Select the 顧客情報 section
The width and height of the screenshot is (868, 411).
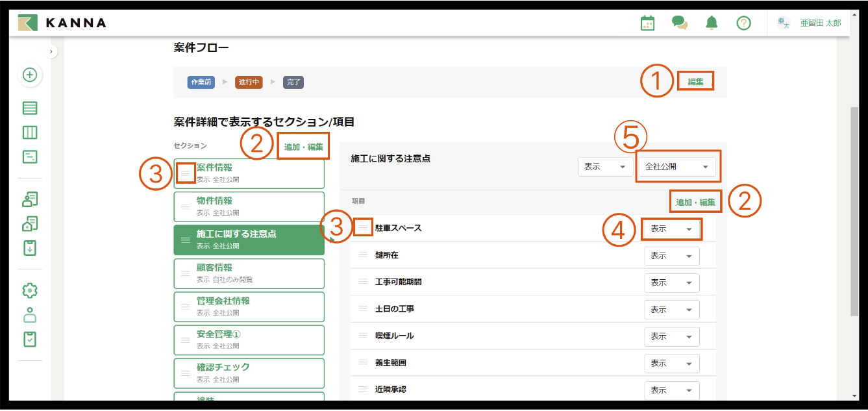pos(249,273)
